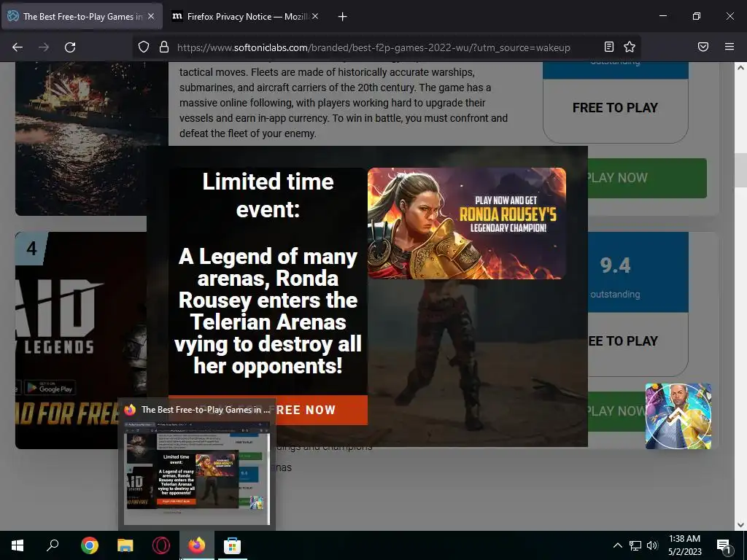Click the 9.4 outstanding rating box
The height and width of the screenshot is (560, 747).
[x=638, y=273]
